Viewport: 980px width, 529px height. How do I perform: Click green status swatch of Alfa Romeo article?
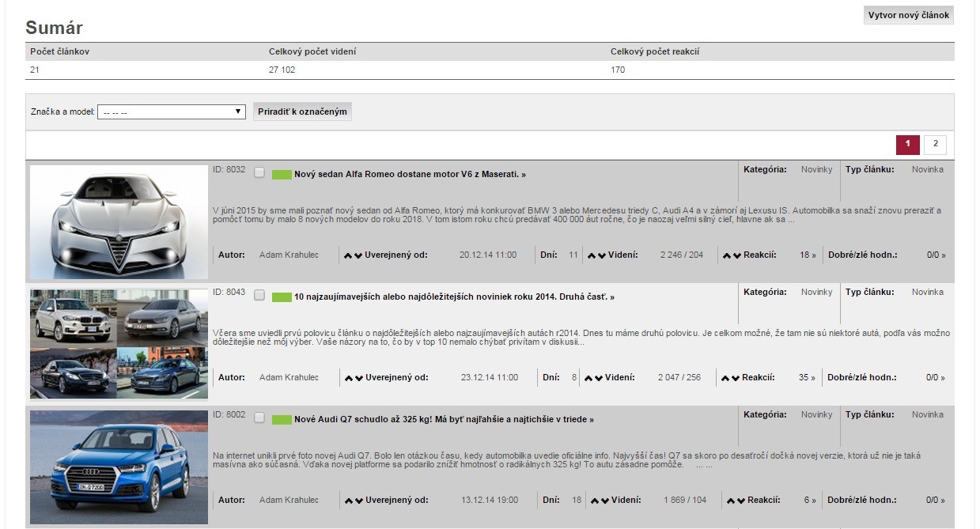click(282, 174)
